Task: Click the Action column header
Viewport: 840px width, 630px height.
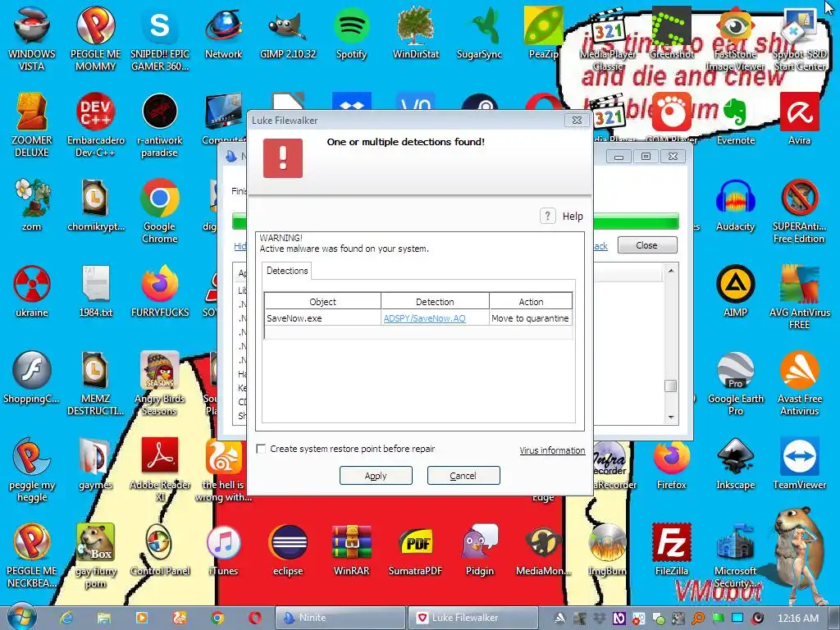Action: 531,302
